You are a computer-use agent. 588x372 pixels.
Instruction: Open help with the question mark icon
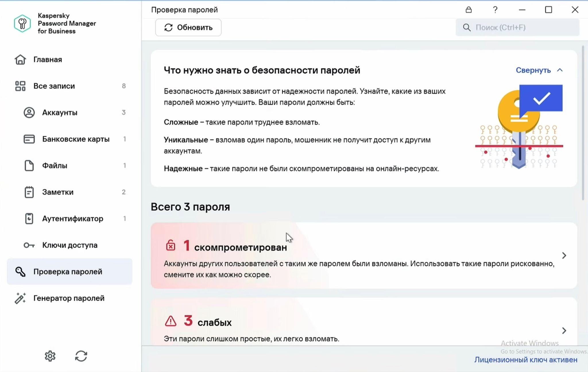(495, 10)
